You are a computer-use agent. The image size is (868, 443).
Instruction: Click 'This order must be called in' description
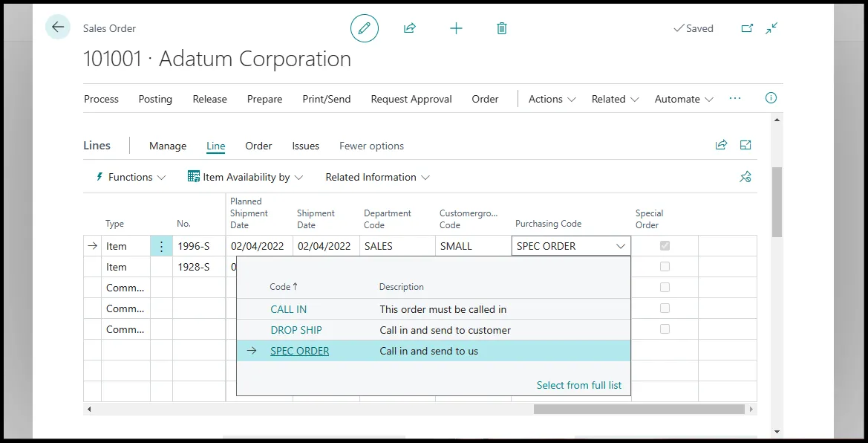click(443, 309)
